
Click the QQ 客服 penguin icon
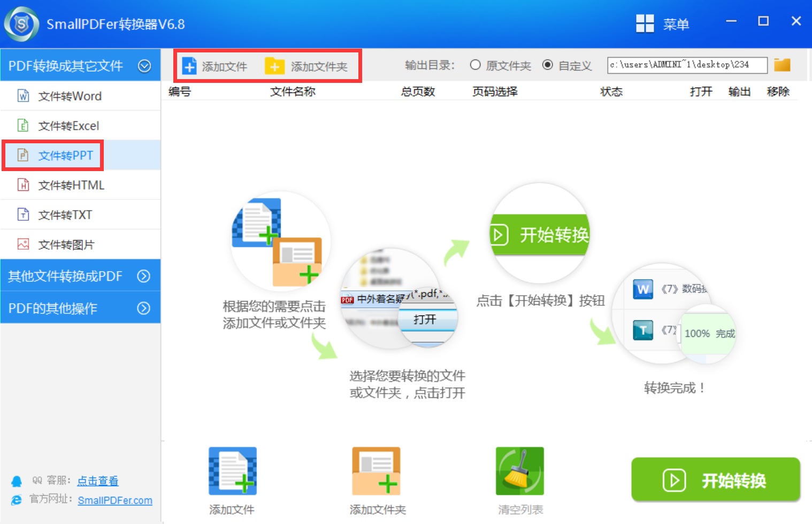pyautogui.click(x=17, y=481)
